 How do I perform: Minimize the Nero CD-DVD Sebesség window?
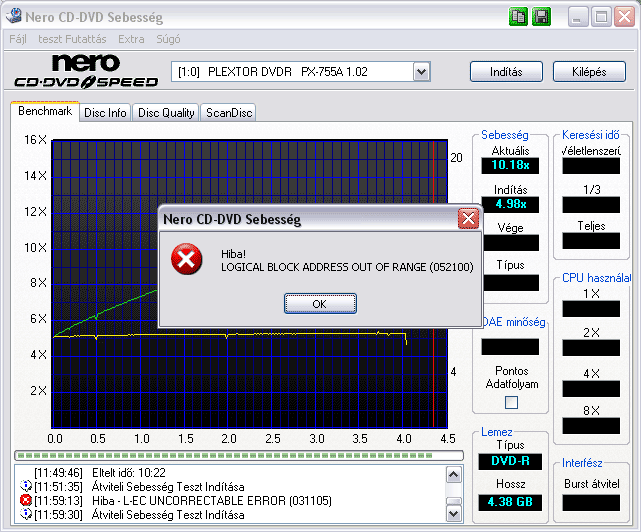click(x=578, y=17)
